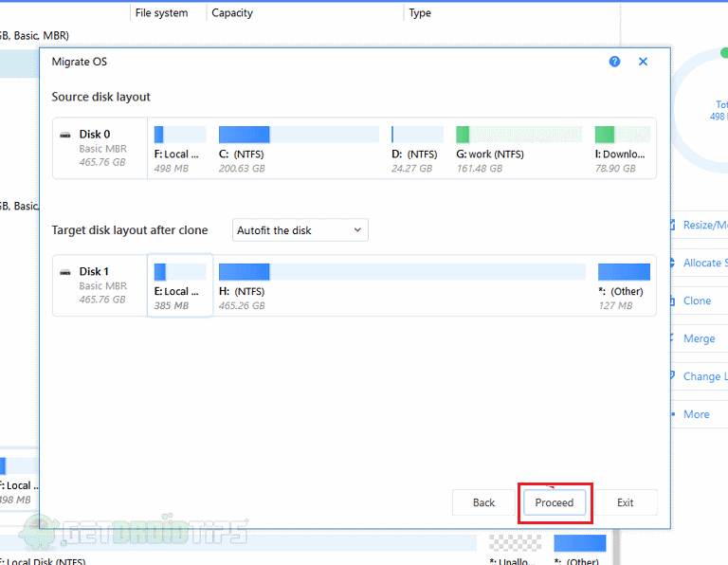Click Source disk layout heading
This screenshot has width=728, height=565.
(100, 97)
